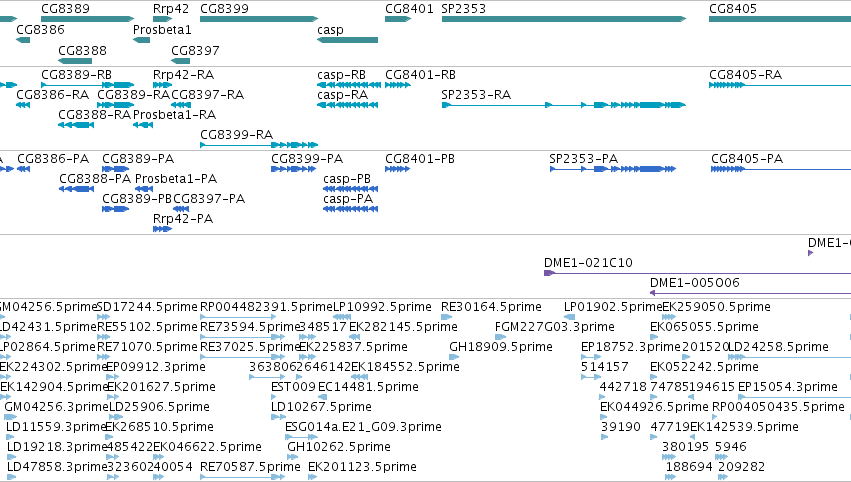The height and width of the screenshot is (482, 851).
Task: Select the CG8389 gene bar
Action: click(87, 19)
